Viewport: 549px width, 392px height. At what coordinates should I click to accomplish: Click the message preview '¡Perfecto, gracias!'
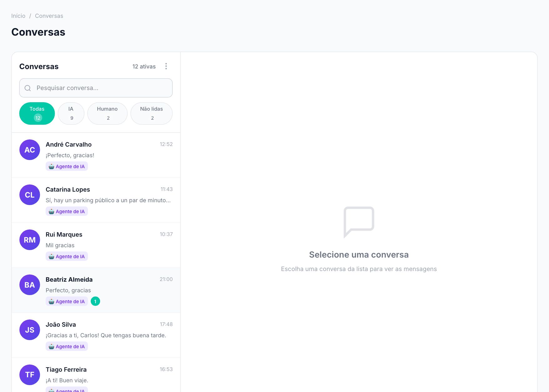tap(70, 155)
